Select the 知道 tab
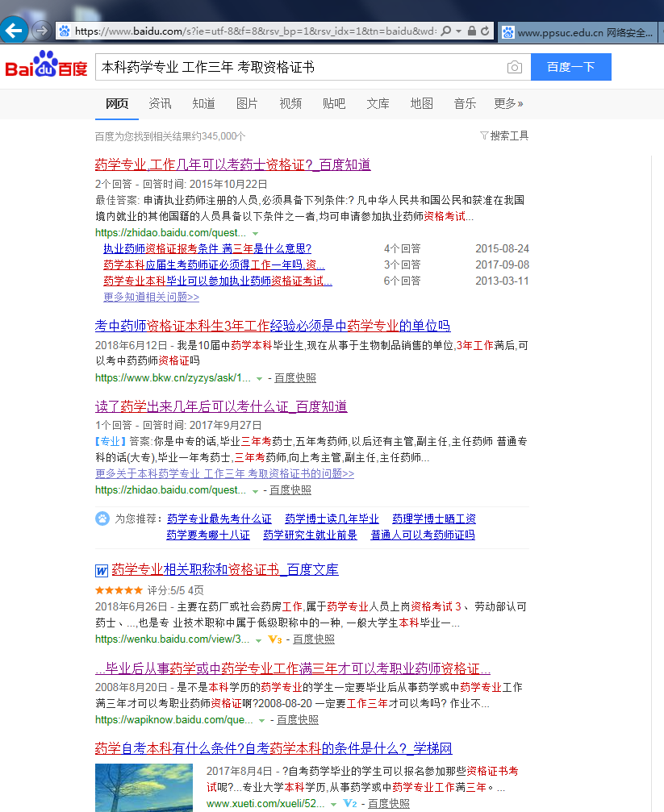 [x=203, y=103]
